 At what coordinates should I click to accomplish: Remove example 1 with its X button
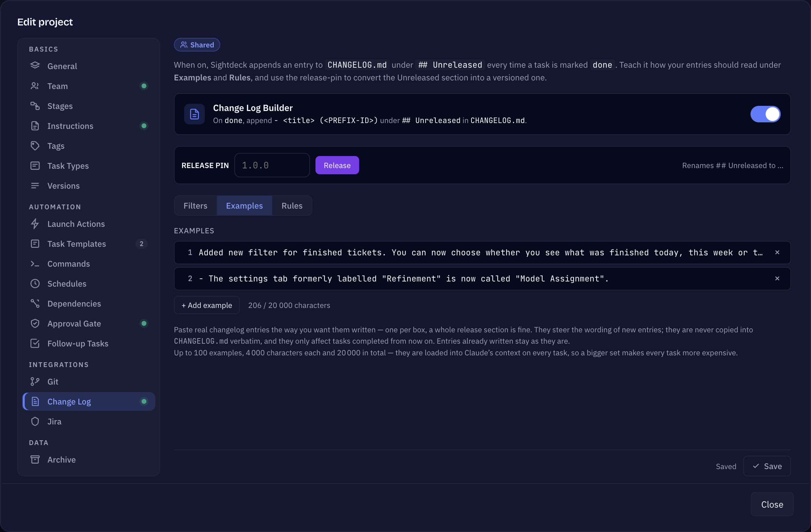777,252
